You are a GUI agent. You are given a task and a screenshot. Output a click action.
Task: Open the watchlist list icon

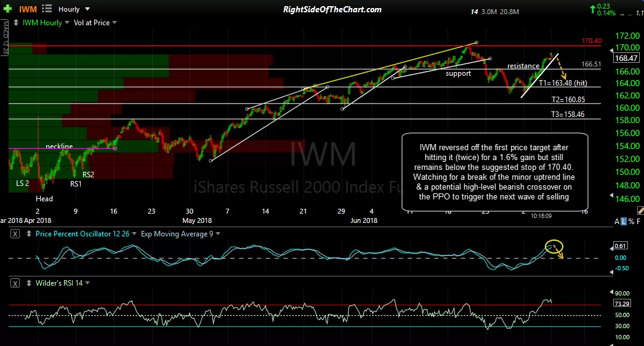[x=47, y=9]
